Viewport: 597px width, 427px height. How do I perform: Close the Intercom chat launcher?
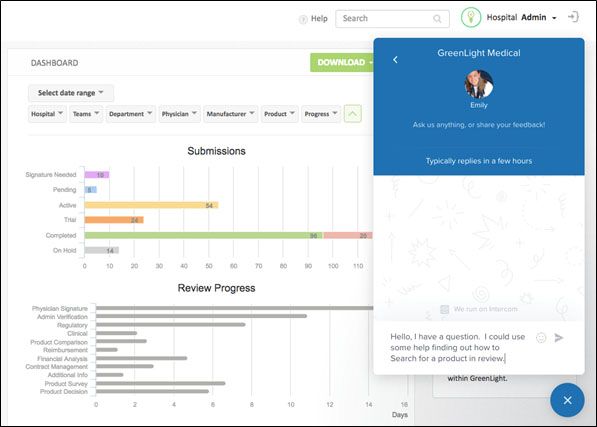point(567,400)
